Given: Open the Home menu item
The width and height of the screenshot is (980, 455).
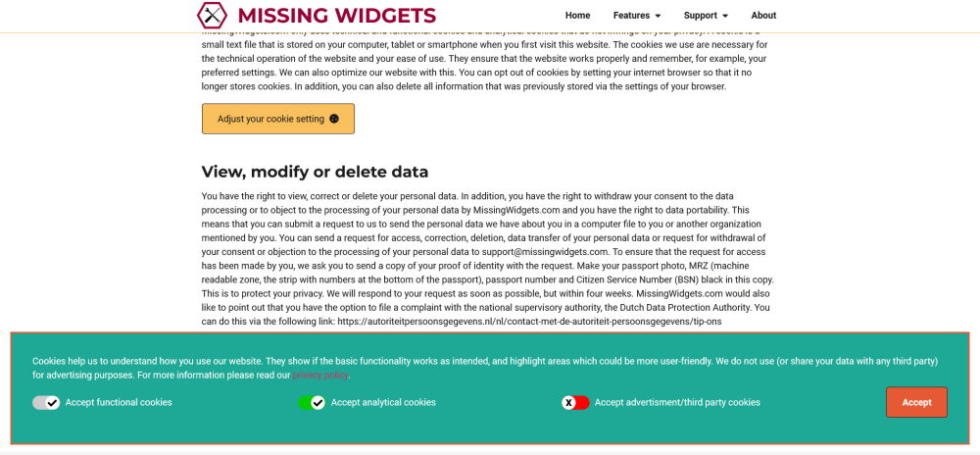Looking at the screenshot, I should [x=577, y=16].
